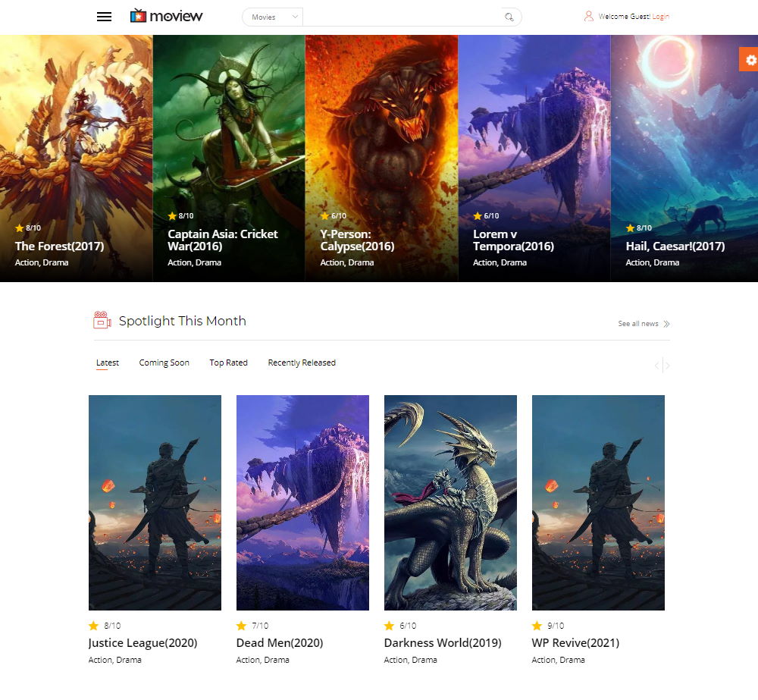Click the Darkness World dragon poster
This screenshot has width=758, height=700.
[450, 503]
